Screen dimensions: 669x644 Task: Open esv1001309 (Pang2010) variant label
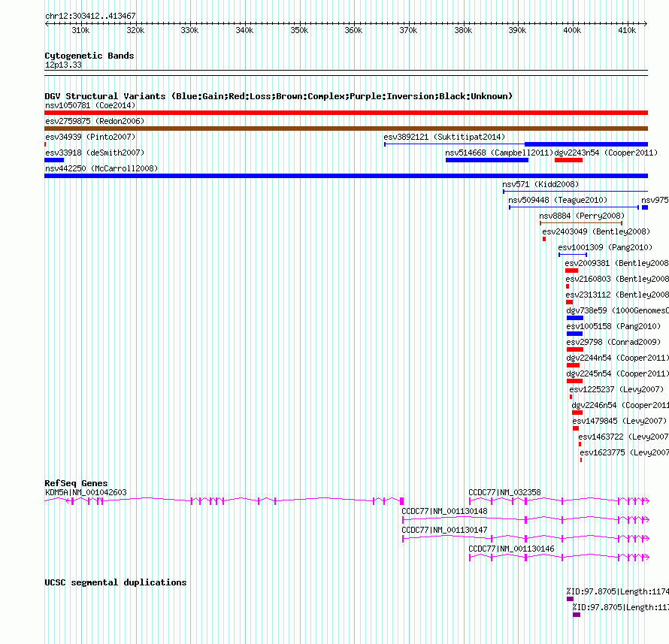tap(605, 247)
